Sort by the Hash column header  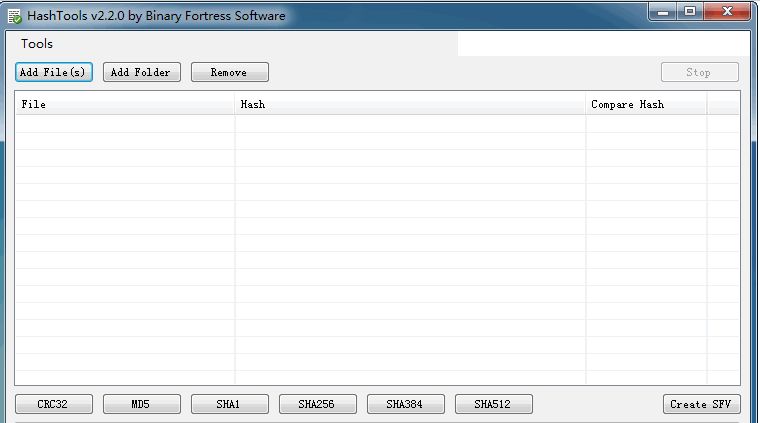click(x=410, y=104)
